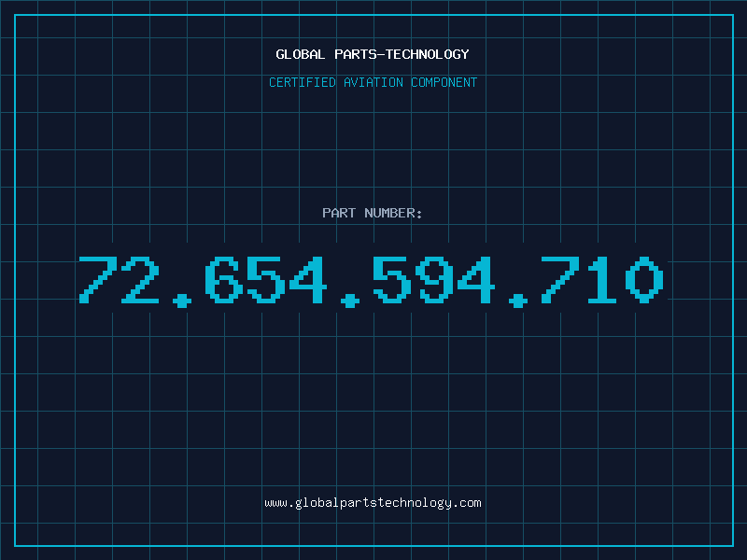The width and height of the screenshot is (747, 560).
Task: Open the www.globalpartstechnology.com link
Action: tap(373, 503)
